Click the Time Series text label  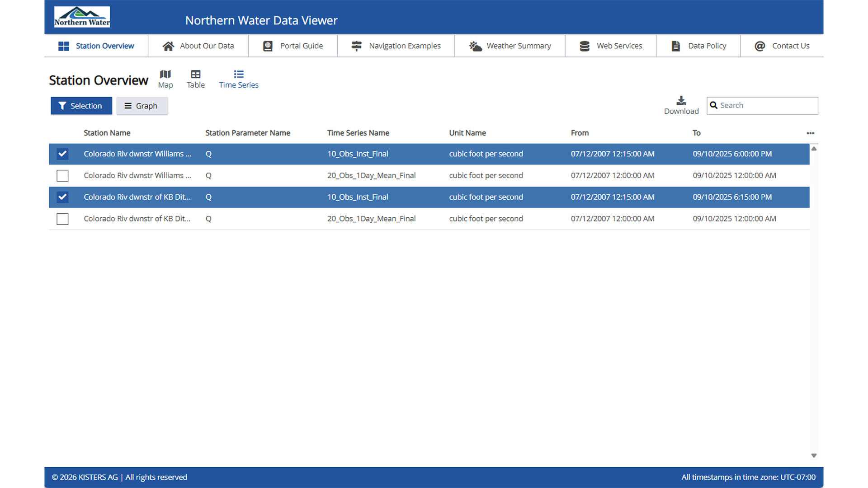click(239, 85)
